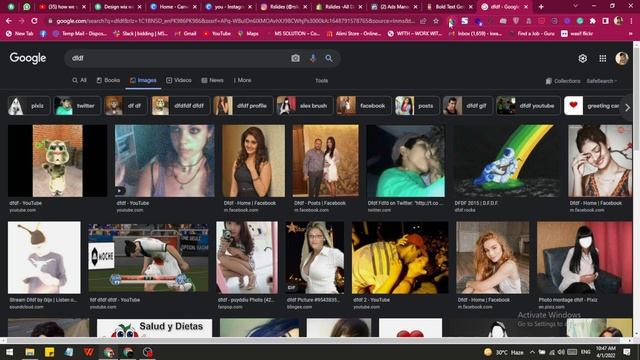Open File Explorer from taskbar
This screenshot has width=640, height=360.
point(29,352)
